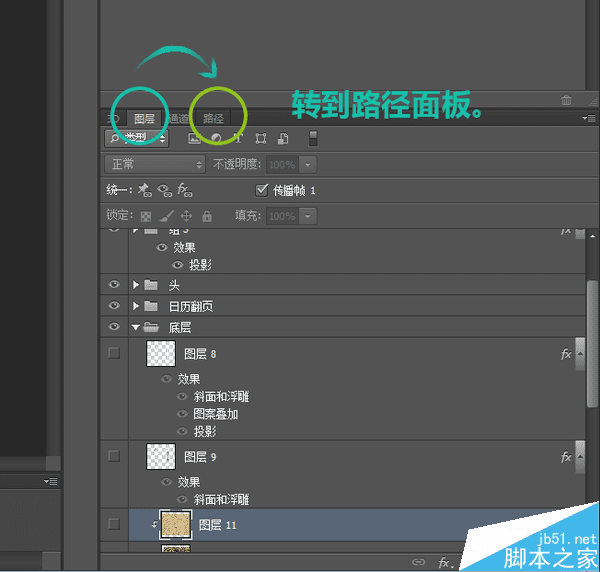Show 图层 8 via its visibility box
The image size is (600, 572).
point(114,353)
